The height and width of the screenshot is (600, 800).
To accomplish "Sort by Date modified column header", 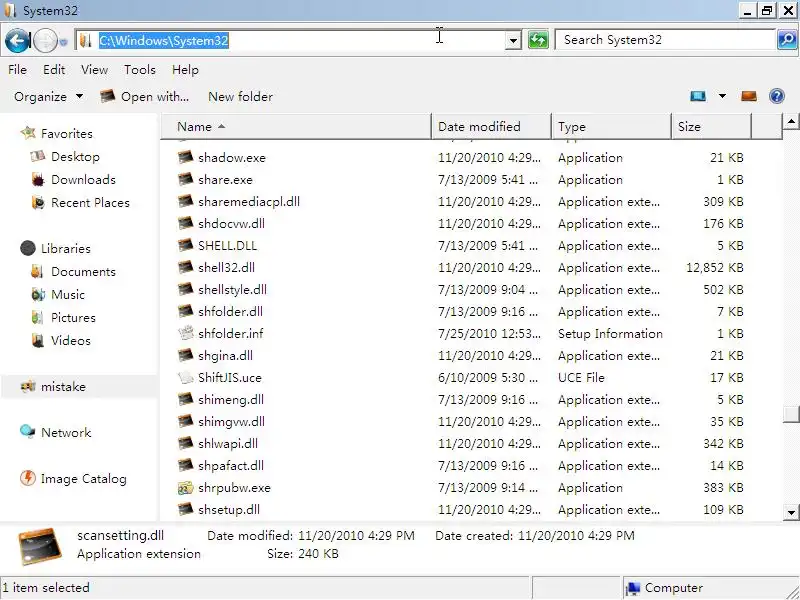I will (491, 127).
